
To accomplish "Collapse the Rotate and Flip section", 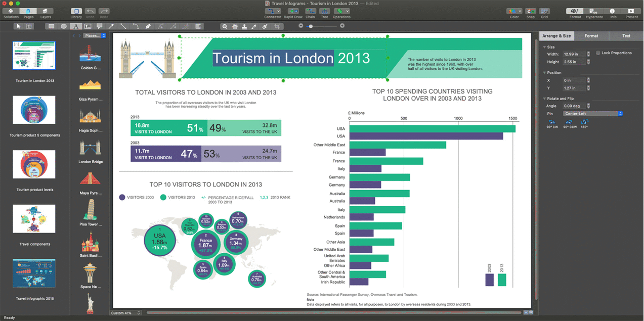I will (x=544, y=98).
